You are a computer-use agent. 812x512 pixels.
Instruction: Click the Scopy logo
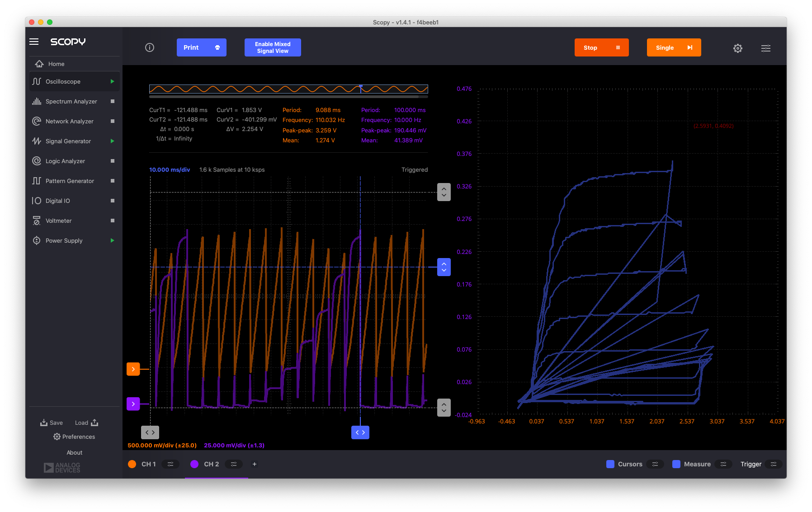68,42
